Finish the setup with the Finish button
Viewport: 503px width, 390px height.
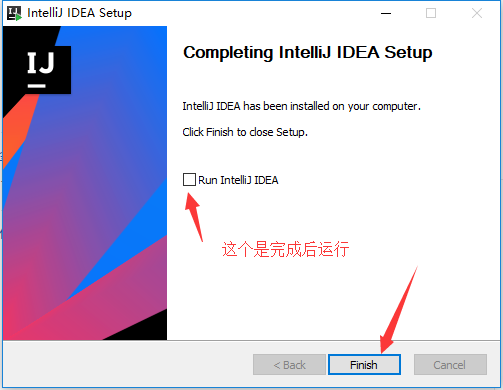(x=364, y=365)
